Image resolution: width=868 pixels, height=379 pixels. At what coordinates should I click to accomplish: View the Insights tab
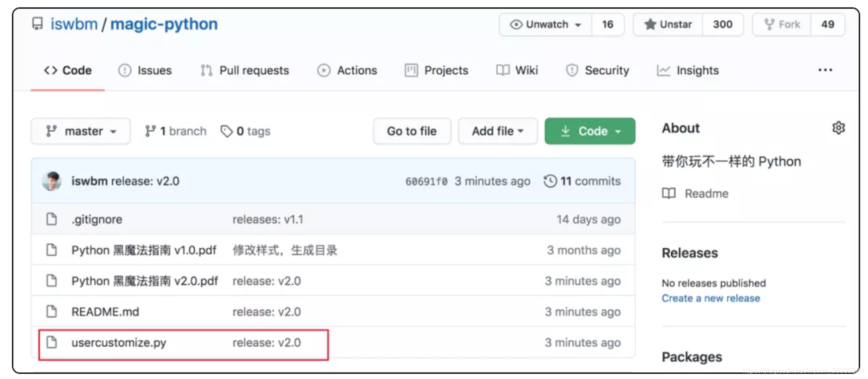click(688, 70)
